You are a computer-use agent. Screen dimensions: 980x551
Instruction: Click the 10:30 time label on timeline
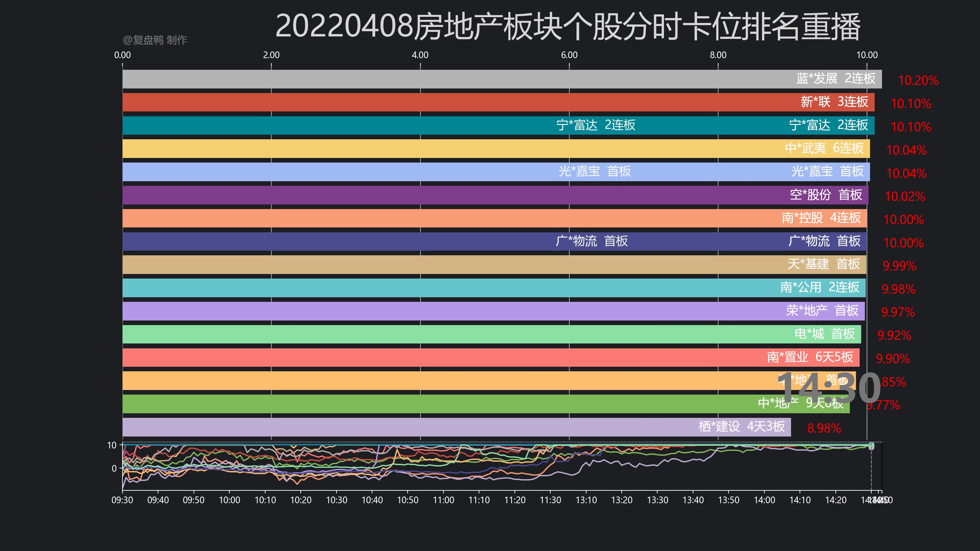(x=337, y=500)
